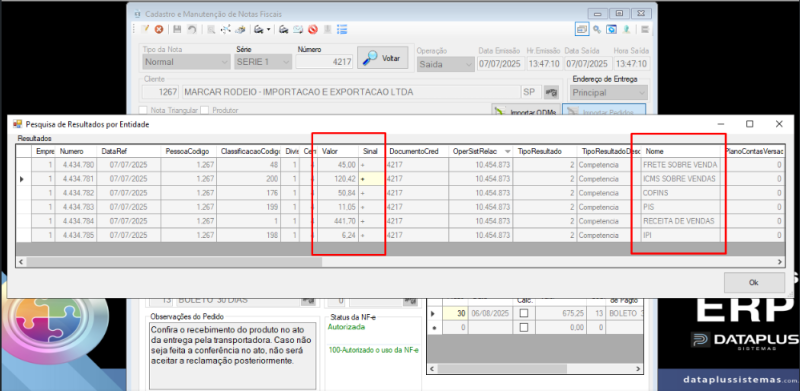This screenshot has height=391, width=800.
Task: Click the value cell 441,70
Action: 338,221
